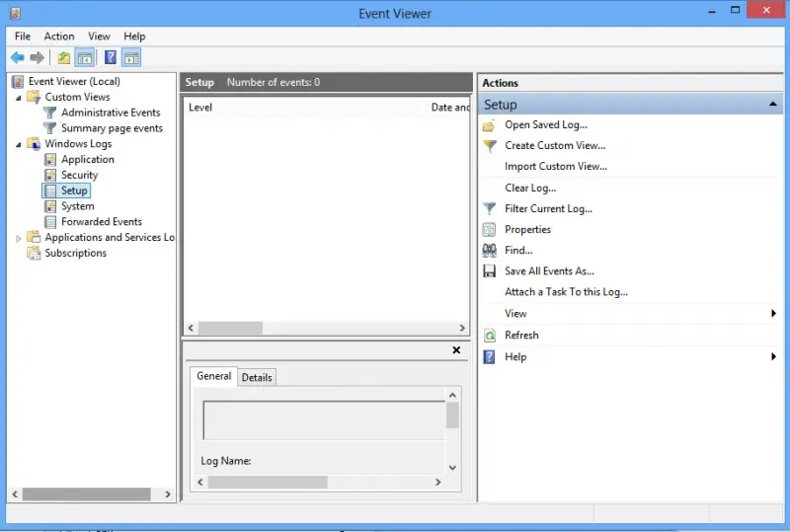The image size is (790, 532).
Task: Click Open Saved Log... action
Action: click(546, 125)
